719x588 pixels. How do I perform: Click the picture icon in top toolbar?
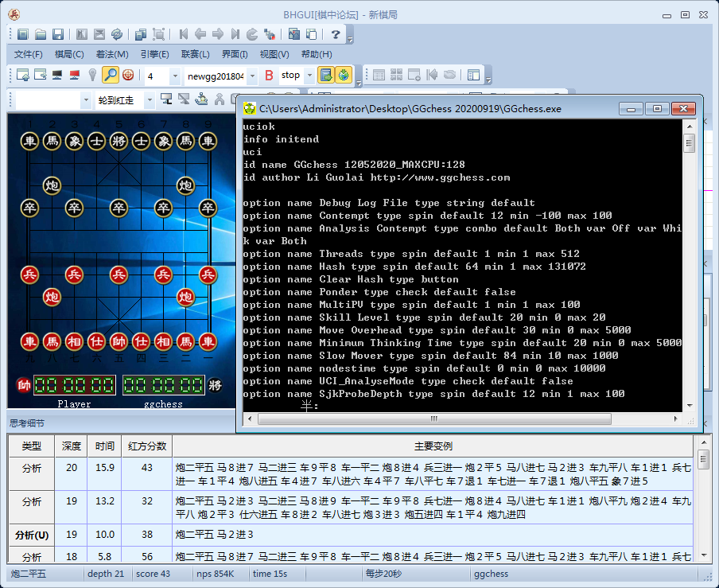point(294,34)
